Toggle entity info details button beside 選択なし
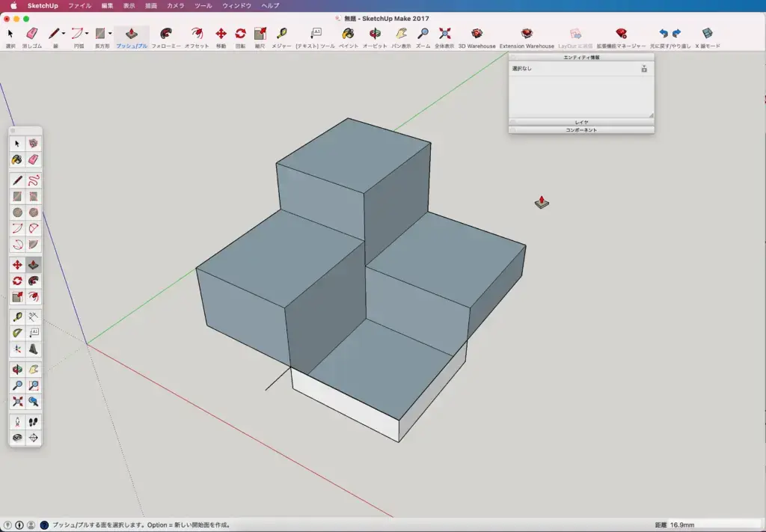The image size is (766, 532). click(644, 69)
